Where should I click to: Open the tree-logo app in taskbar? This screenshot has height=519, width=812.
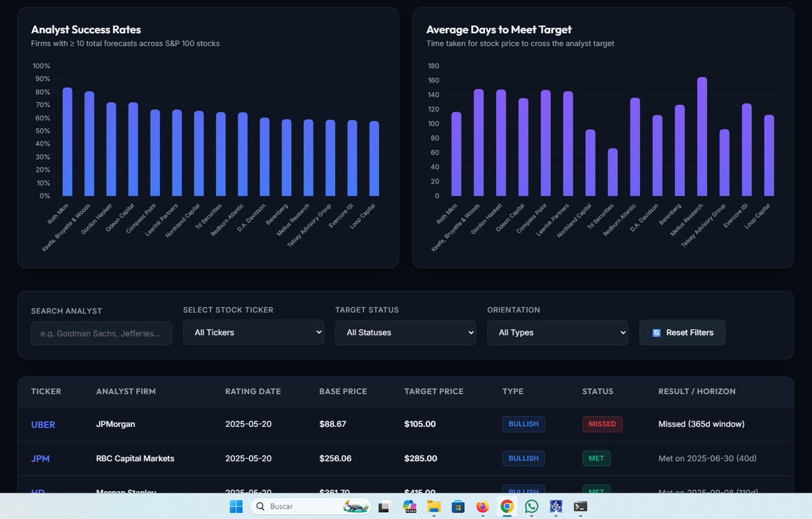pyautogui.click(x=556, y=506)
